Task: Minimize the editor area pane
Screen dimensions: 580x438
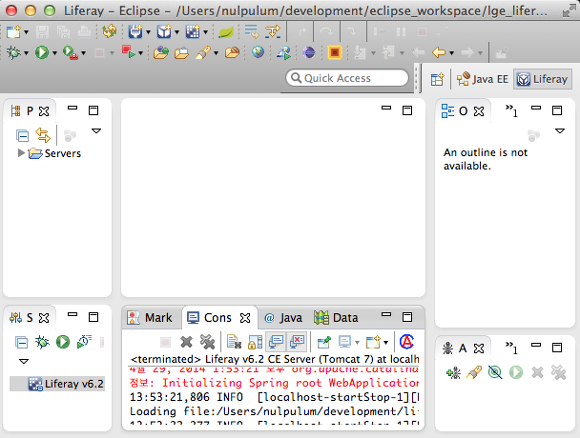Action: (x=386, y=108)
